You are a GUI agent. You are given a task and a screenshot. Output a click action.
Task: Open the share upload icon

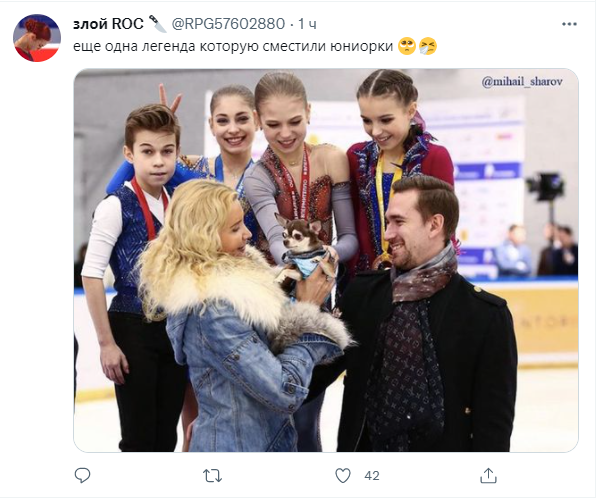(x=488, y=475)
